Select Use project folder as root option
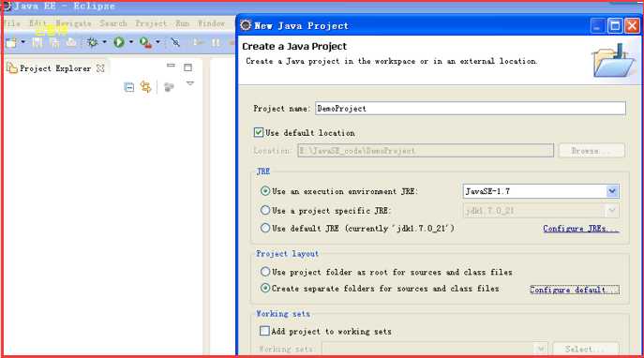 click(265, 272)
